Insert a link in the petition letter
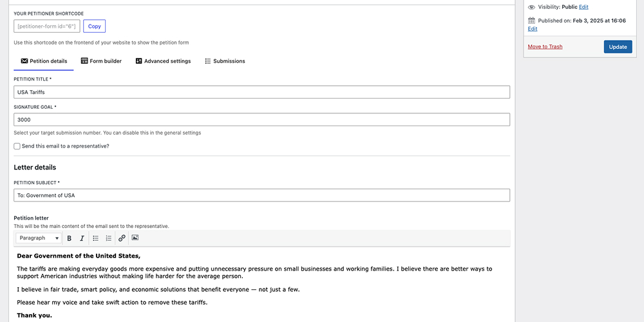The height and width of the screenshot is (322, 644). 122,238
